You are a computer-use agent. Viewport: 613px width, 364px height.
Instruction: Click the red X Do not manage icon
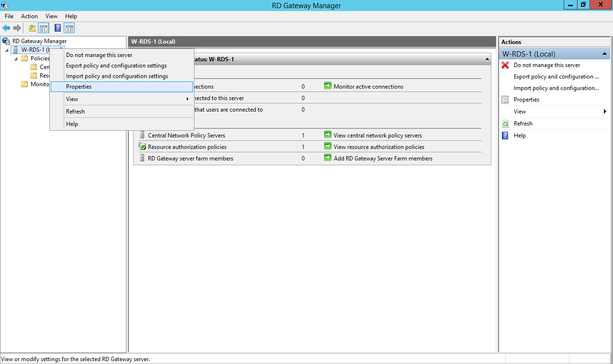[x=505, y=65]
